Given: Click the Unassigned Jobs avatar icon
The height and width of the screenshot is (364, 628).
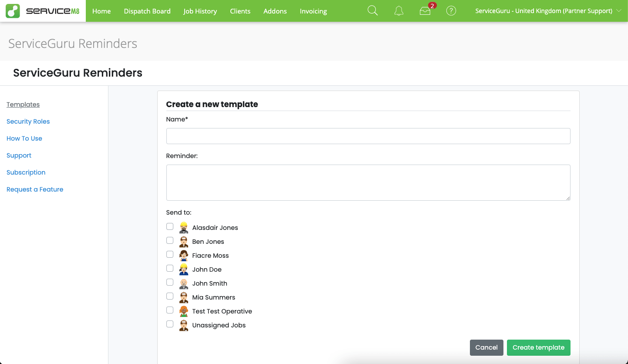Looking at the screenshot, I should (184, 325).
